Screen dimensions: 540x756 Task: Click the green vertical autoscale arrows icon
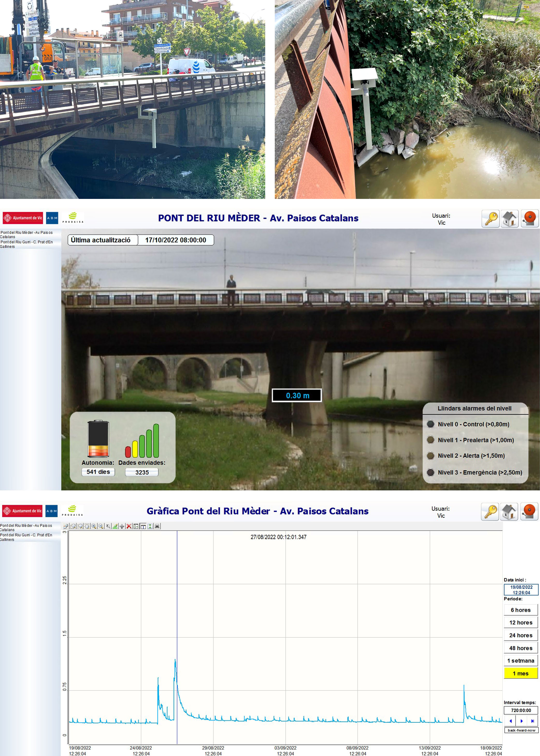click(150, 526)
